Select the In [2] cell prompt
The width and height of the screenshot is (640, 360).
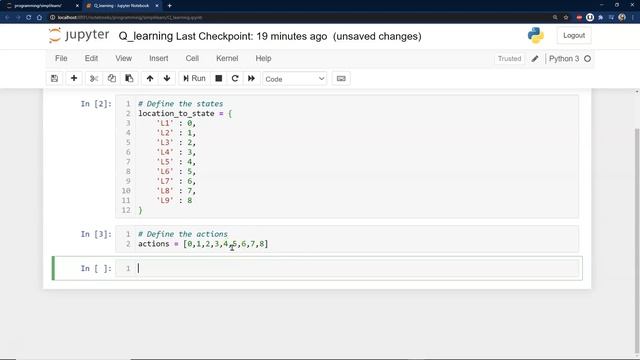[96, 104]
